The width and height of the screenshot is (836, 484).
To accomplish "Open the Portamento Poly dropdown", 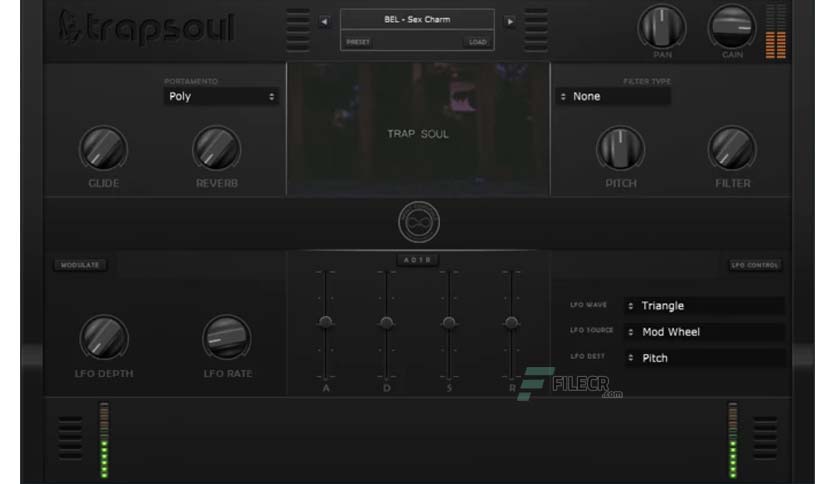I will coord(221,96).
